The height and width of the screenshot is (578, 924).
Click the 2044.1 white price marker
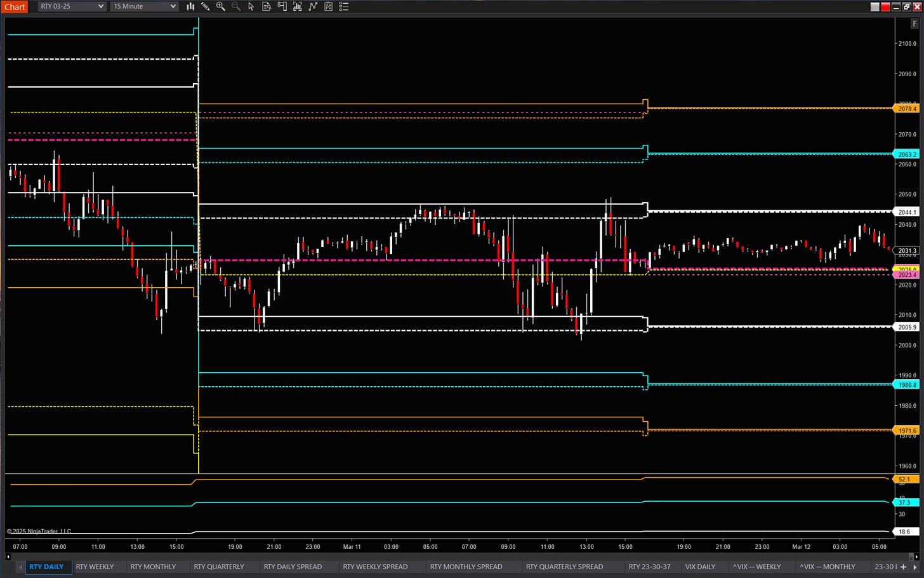click(906, 212)
